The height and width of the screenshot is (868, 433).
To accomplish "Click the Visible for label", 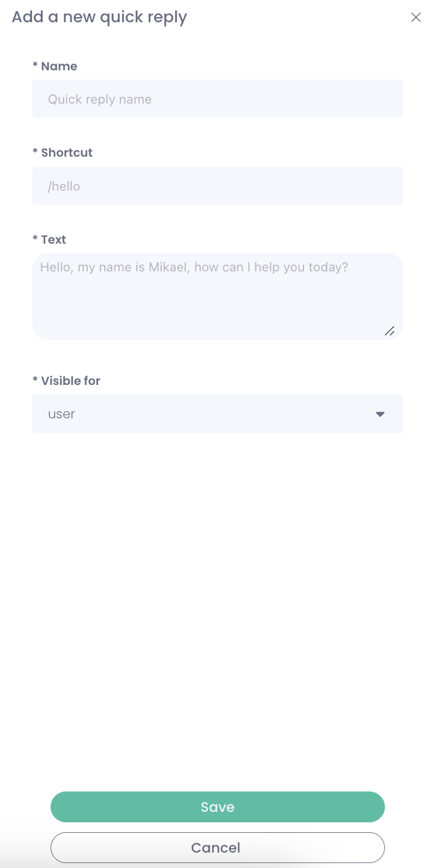I will pos(70,381).
